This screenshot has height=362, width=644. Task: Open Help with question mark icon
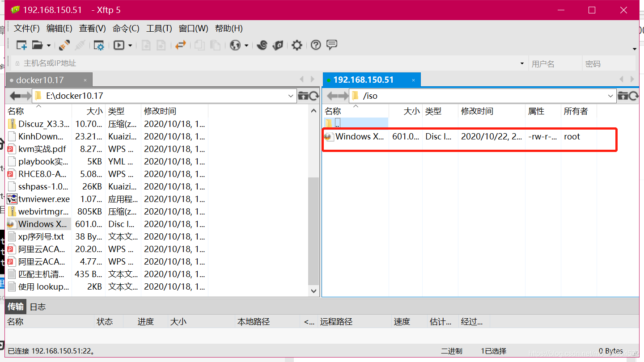pos(316,45)
